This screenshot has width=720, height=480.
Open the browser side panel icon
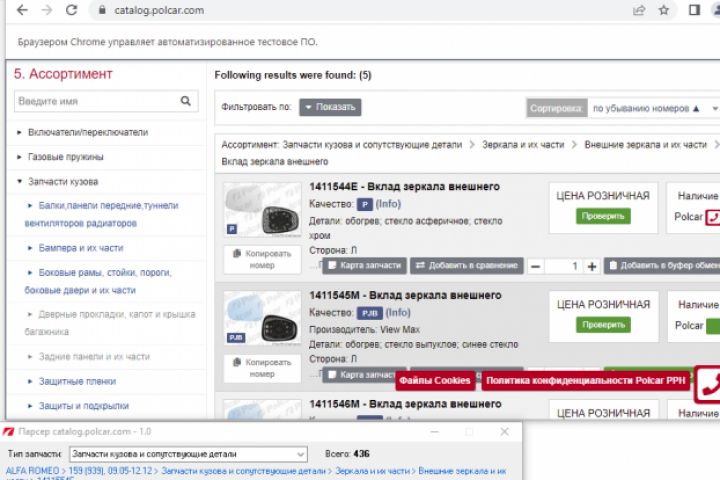tap(694, 10)
